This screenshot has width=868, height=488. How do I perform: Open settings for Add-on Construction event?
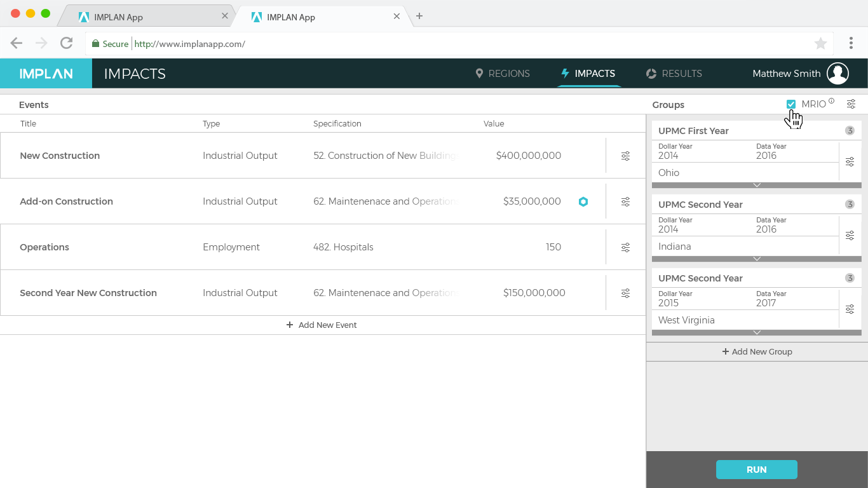tap(625, 201)
